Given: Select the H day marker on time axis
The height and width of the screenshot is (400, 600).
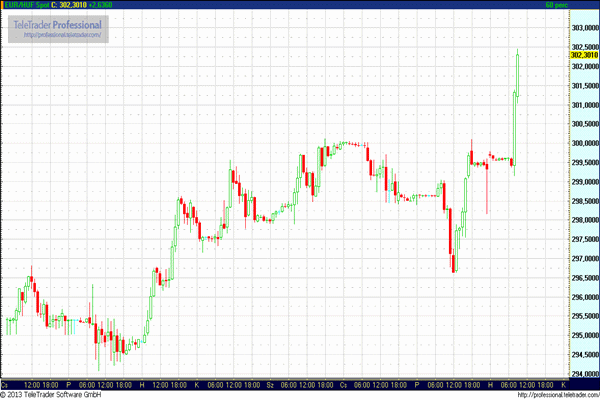Looking at the screenshot, I should (142, 384).
